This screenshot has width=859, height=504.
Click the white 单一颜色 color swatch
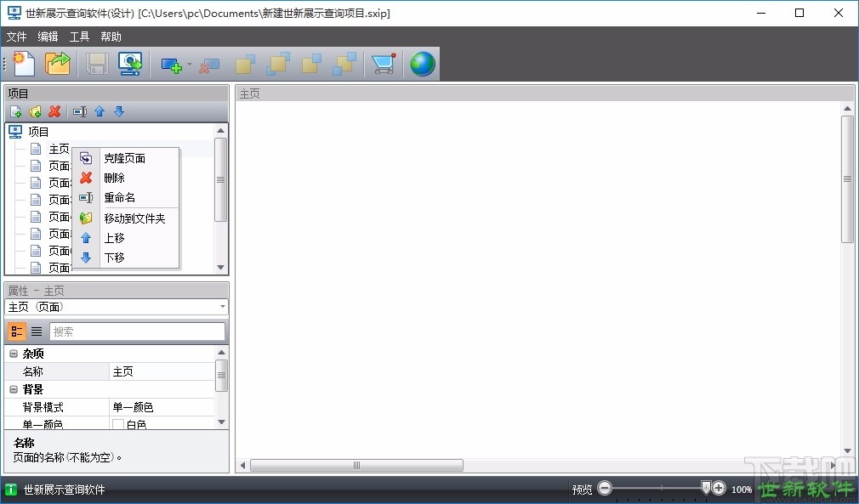[x=117, y=425]
